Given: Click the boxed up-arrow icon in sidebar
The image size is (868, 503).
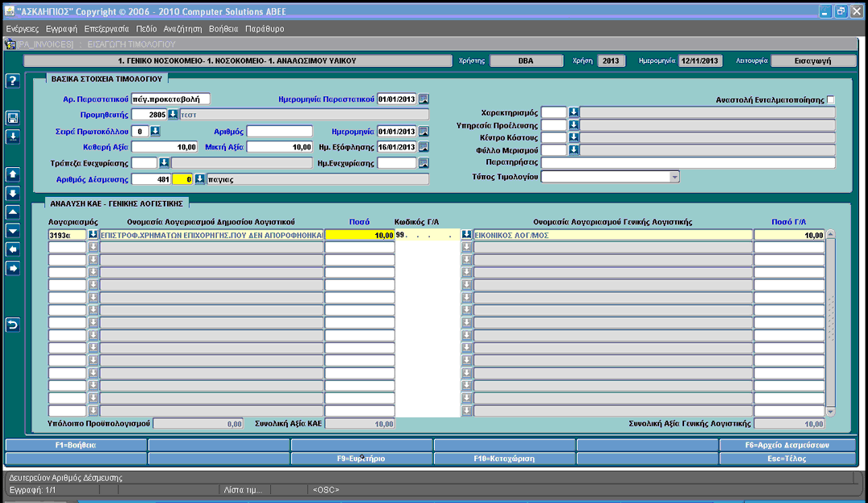Looking at the screenshot, I should click(x=13, y=174).
